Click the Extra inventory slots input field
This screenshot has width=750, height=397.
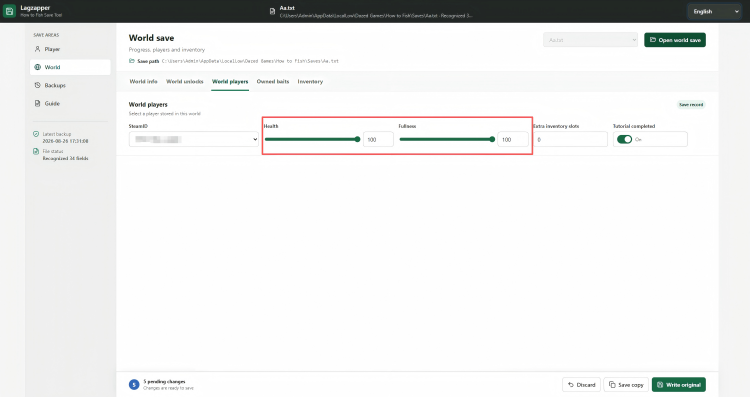(570, 139)
